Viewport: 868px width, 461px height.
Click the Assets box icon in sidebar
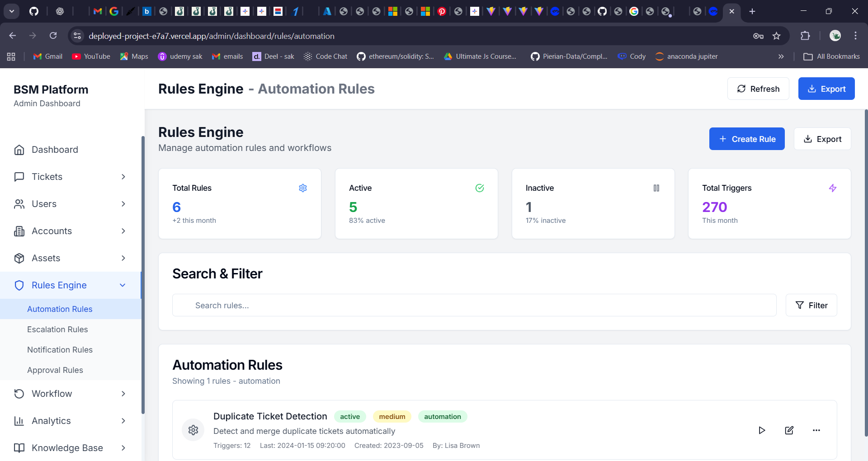pos(19,258)
